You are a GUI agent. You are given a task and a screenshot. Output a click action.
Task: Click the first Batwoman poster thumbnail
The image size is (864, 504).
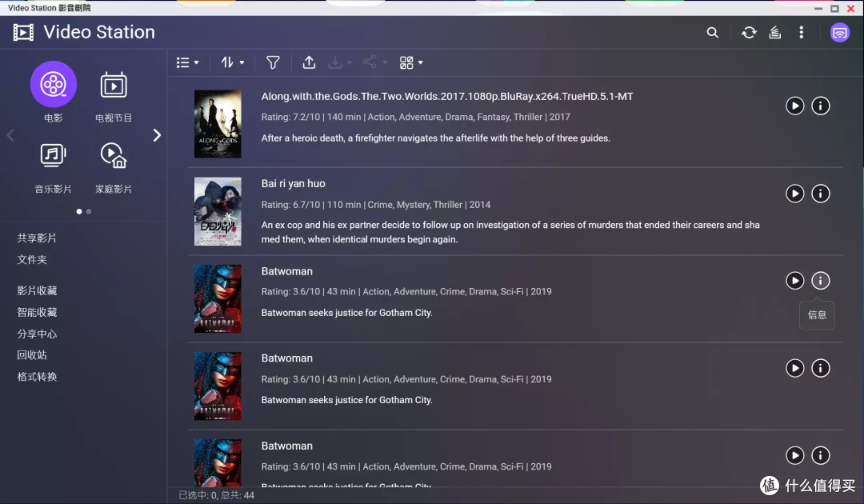tap(218, 298)
